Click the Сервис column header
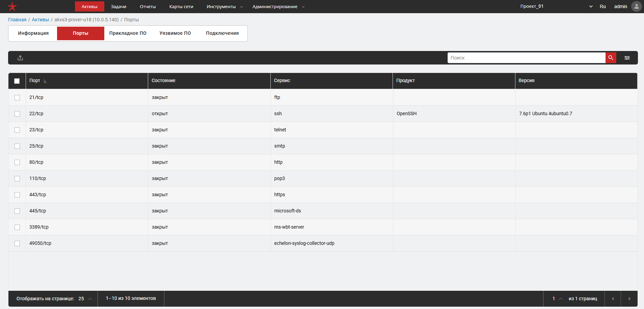The height and width of the screenshot is (309, 644). coord(331,81)
